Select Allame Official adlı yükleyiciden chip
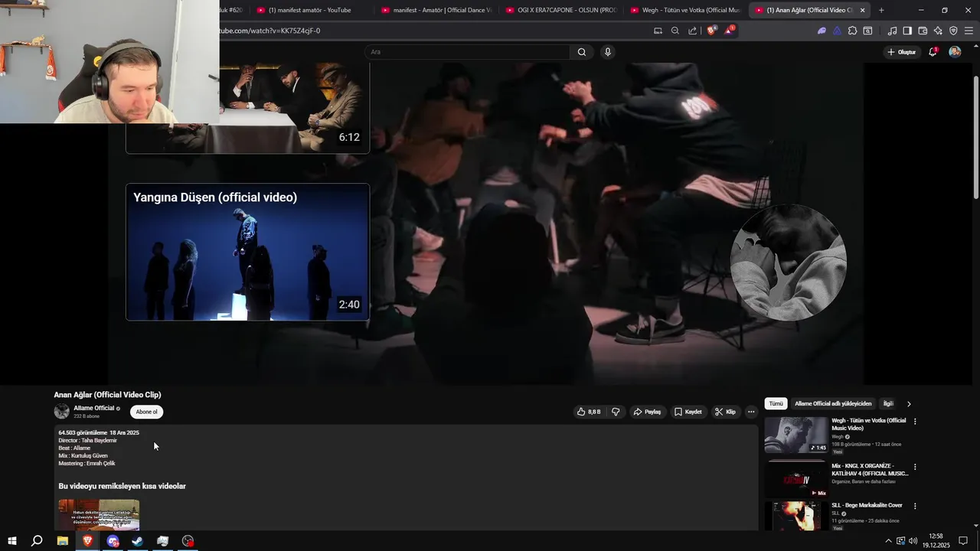980x551 pixels. [x=833, y=403]
